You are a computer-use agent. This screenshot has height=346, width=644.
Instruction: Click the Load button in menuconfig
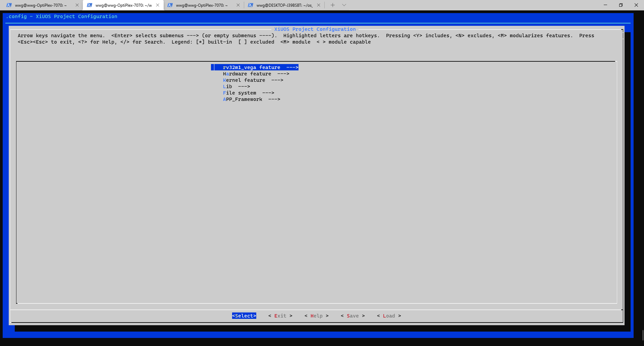(389, 316)
